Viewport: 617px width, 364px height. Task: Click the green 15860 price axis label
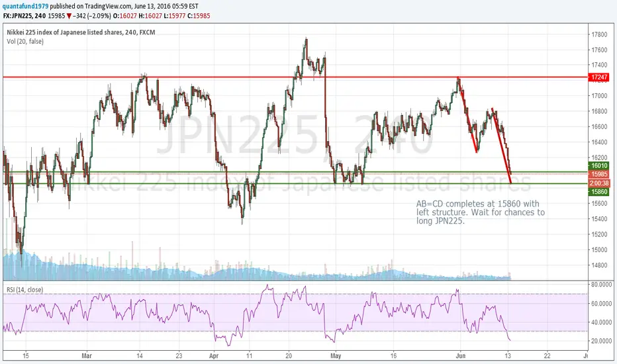click(x=599, y=192)
